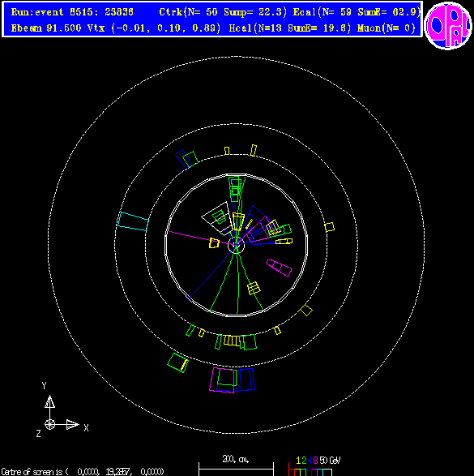Click the Centre of screen coordinates text
This screenshot has width=474, height=476.
[83, 471]
